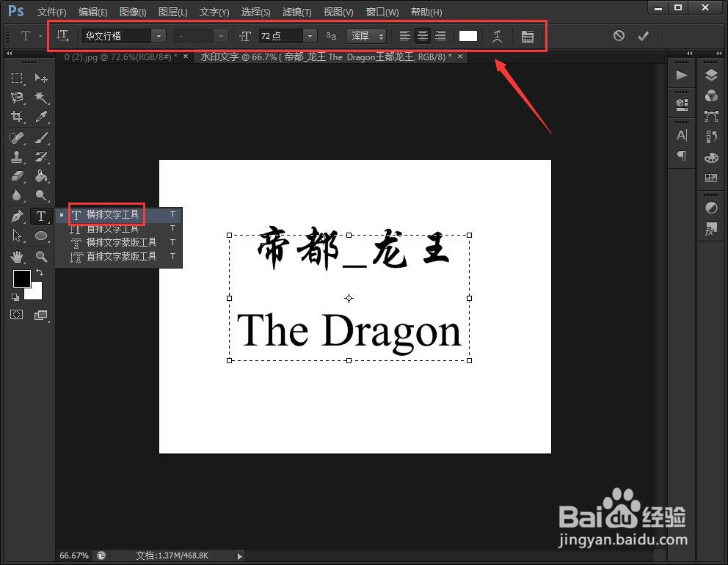Enable right text alignment
Image resolution: width=728 pixels, height=565 pixels.
(x=440, y=36)
